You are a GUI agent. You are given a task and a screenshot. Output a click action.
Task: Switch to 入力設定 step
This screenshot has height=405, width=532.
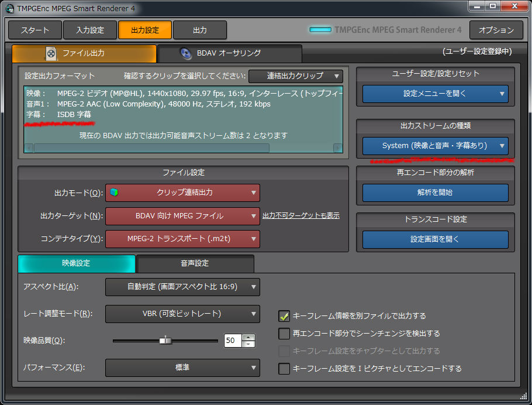click(90, 30)
